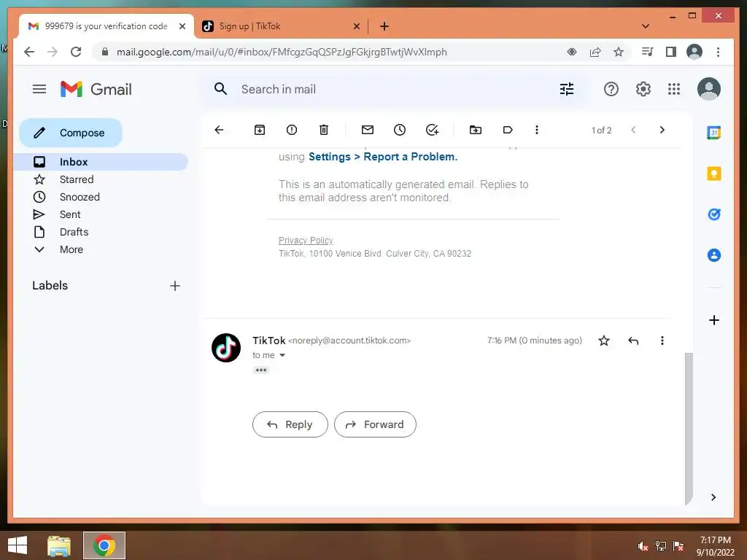The image size is (747, 560).
Task: Expand recipient details next to 'to me'
Action: pos(282,355)
